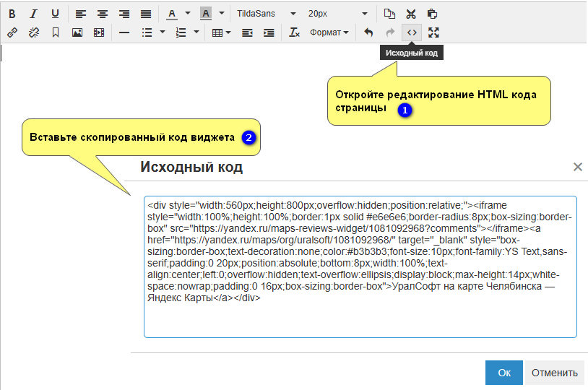The image size is (588, 390).
Task: Click the text color swatch
Action: point(171,14)
